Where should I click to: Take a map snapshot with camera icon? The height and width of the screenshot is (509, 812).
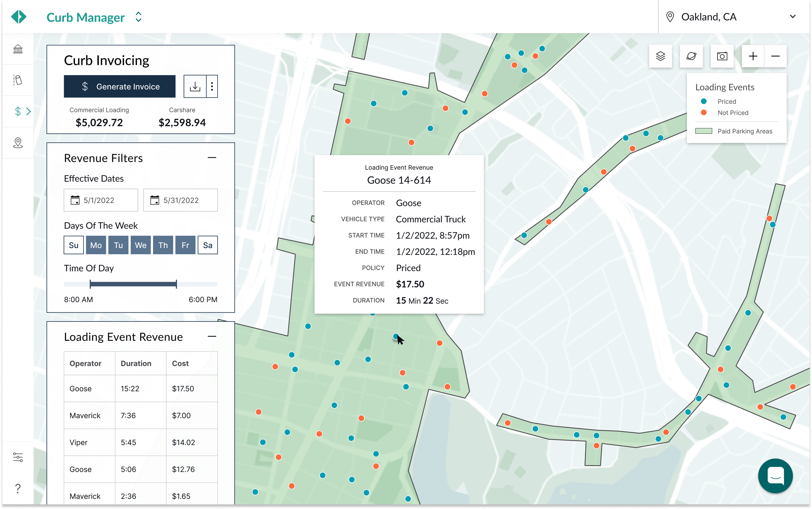pos(722,56)
